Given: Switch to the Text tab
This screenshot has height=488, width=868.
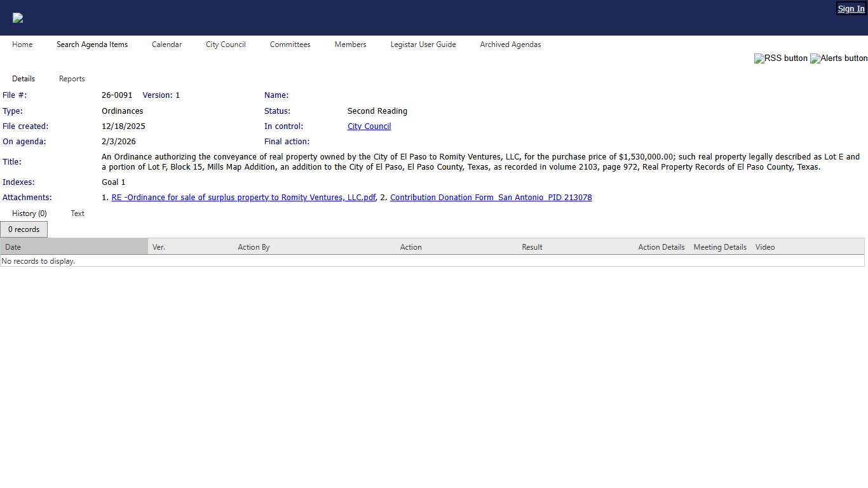Looking at the screenshot, I should [78, 213].
